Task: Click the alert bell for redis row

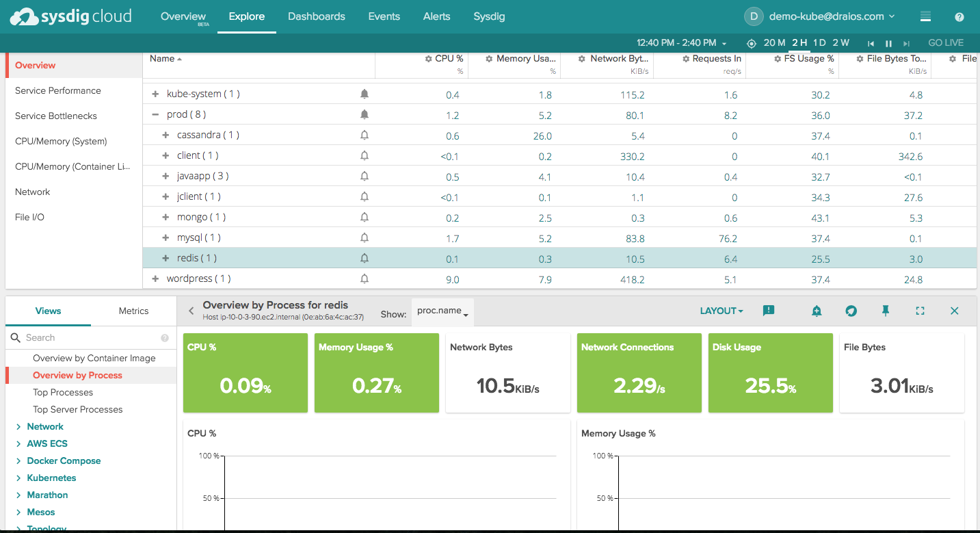Action: pyautogui.click(x=365, y=258)
